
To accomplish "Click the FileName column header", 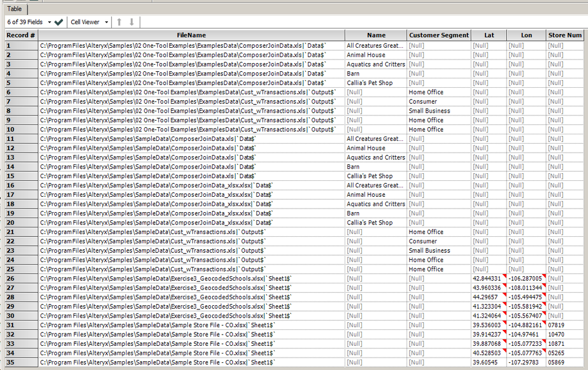I will click(x=191, y=35).
